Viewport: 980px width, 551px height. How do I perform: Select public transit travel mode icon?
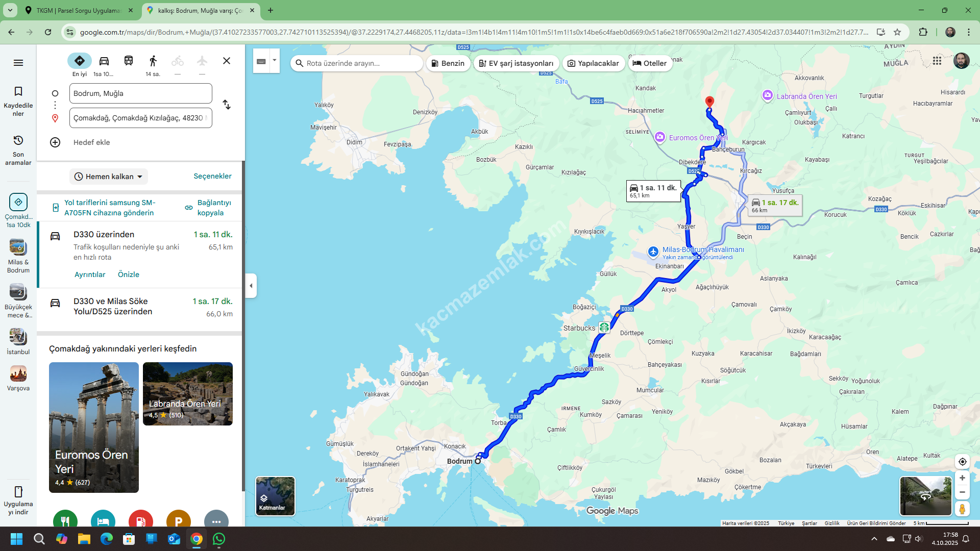pos(129,61)
